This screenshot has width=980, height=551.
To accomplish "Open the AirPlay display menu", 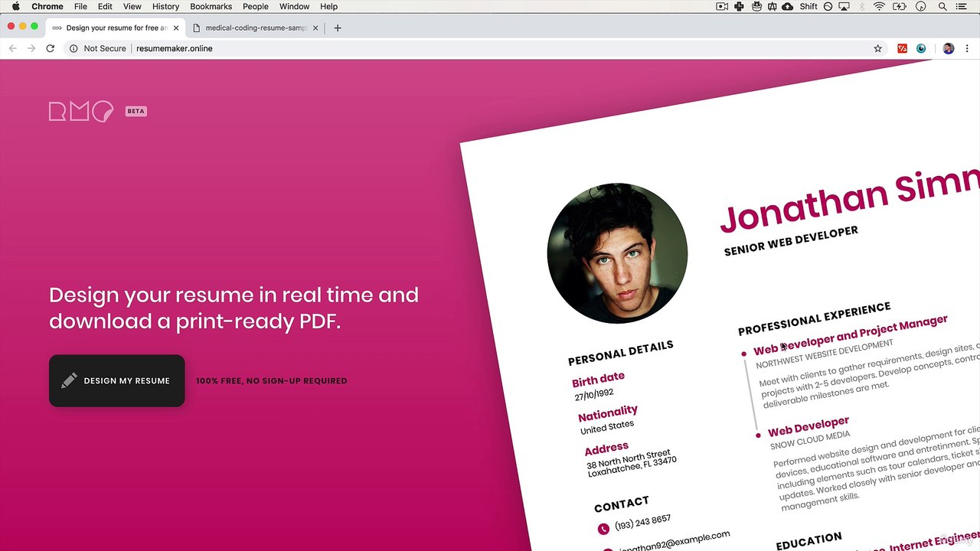I will click(x=844, y=6).
